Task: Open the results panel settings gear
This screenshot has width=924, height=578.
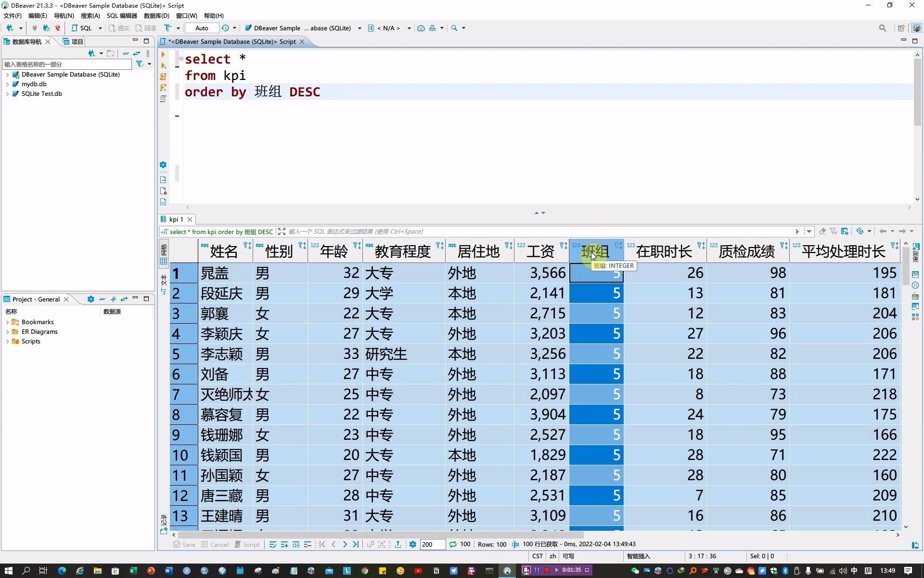Action: coord(413,544)
